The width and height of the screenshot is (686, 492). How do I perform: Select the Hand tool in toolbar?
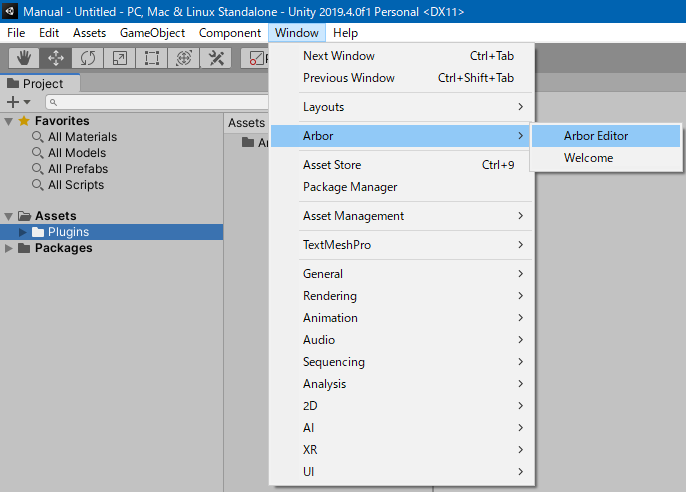pos(24,58)
